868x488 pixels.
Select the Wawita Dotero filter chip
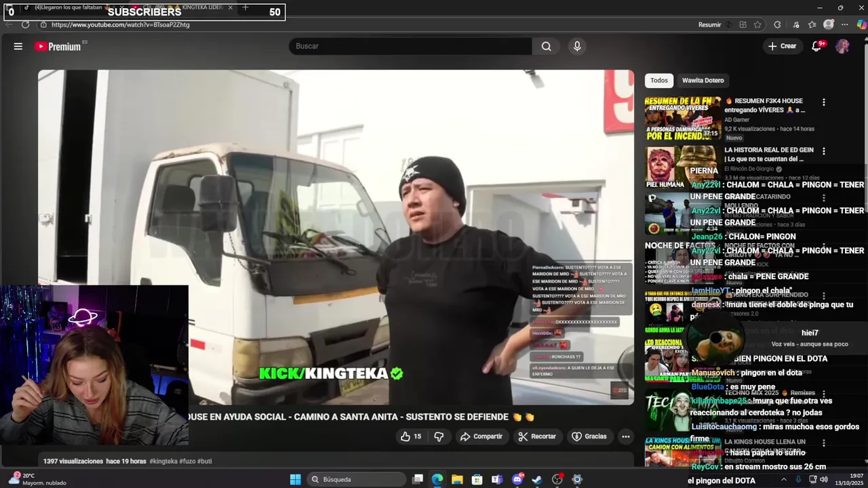point(703,81)
